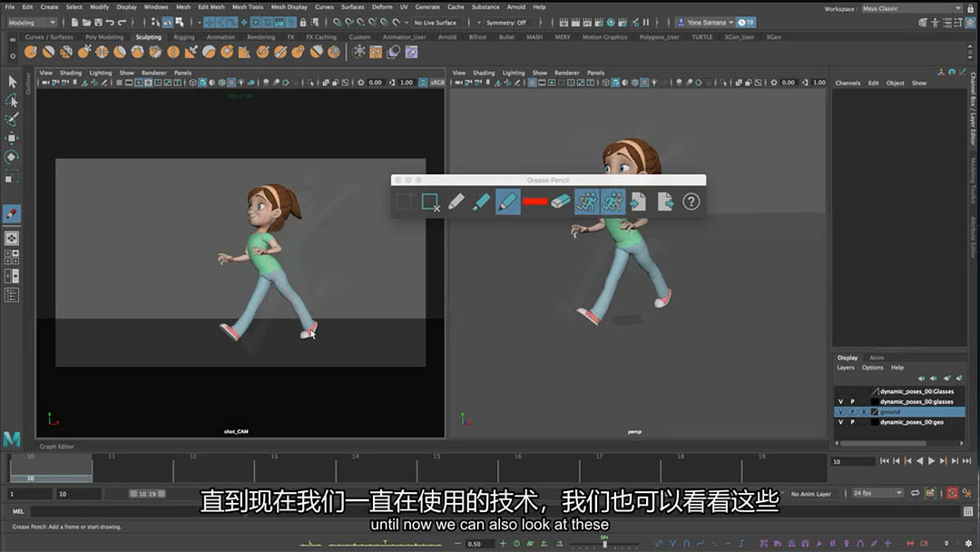
Task: Click the Four View layout icon
Action: pyautogui.click(x=11, y=257)
